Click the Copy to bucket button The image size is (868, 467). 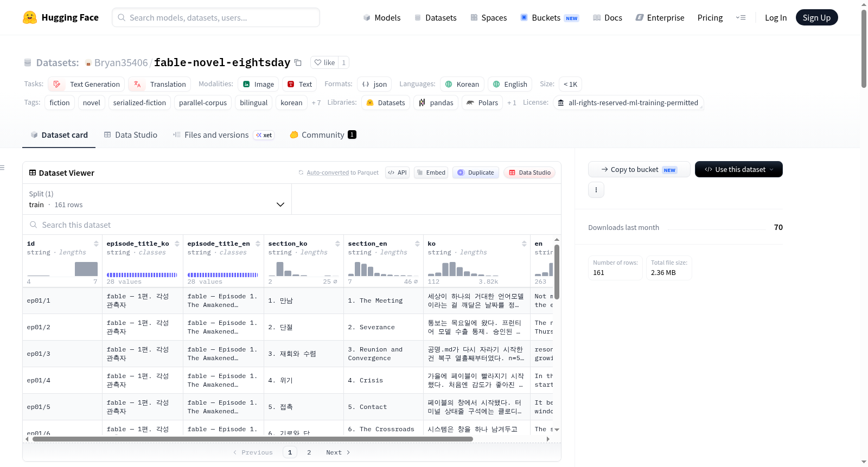639,169
